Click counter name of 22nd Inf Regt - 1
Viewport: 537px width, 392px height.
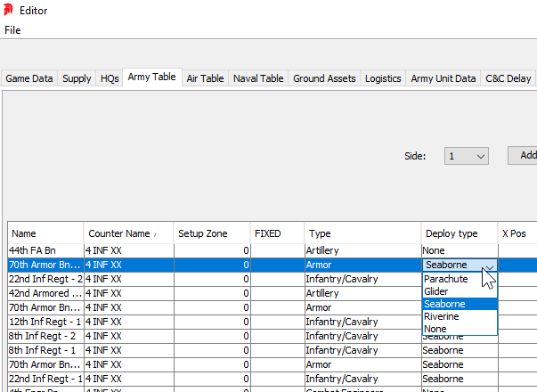pos(129,379)
